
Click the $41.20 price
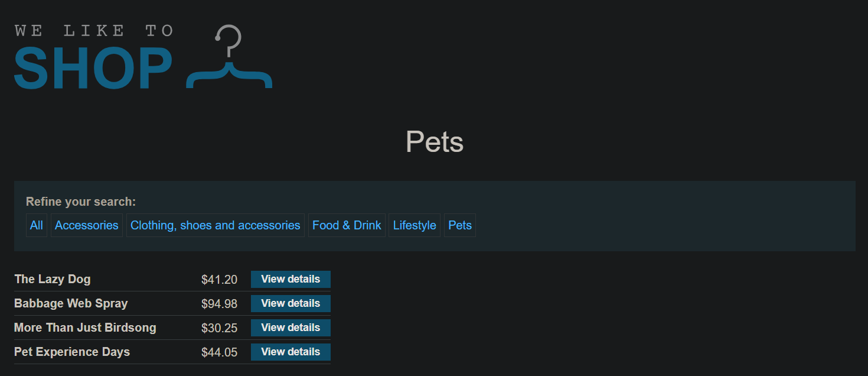[219, 280]
